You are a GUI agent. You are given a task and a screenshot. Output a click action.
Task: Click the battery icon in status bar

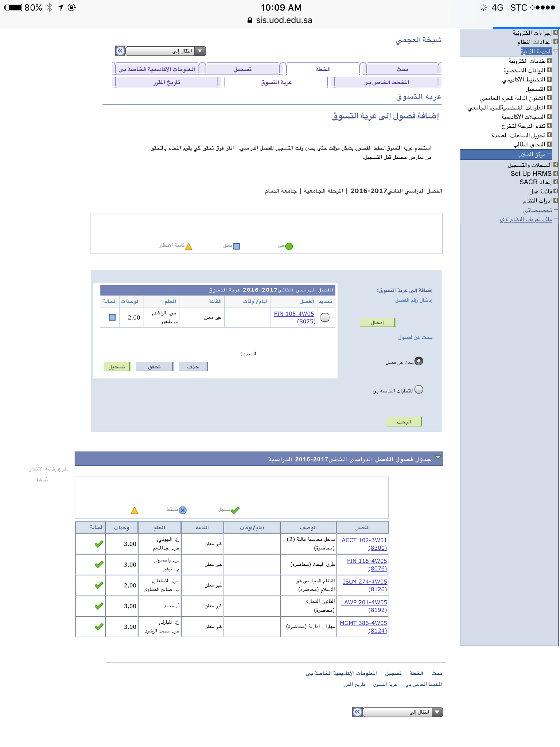tap(13, 7)
